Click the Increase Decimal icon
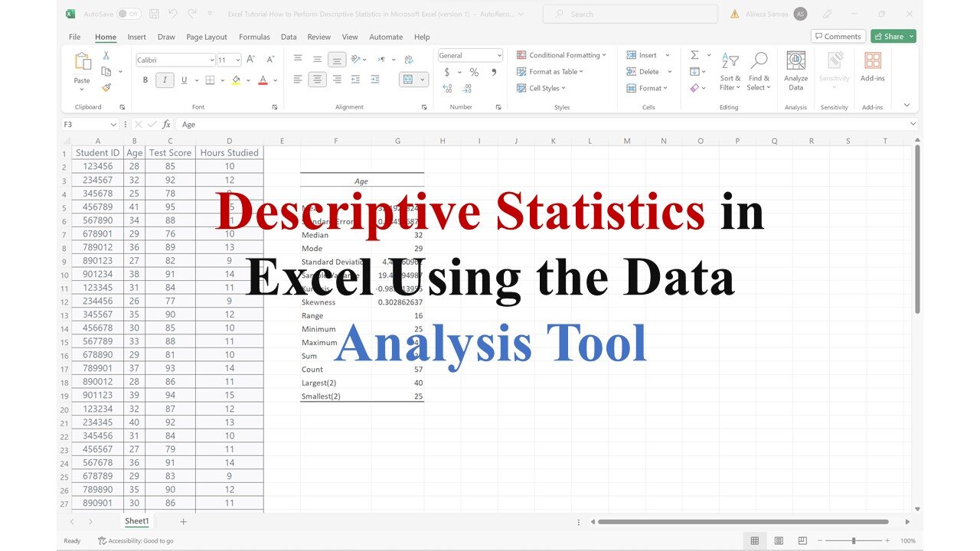 pyautogui.click(x=447, y=88)
